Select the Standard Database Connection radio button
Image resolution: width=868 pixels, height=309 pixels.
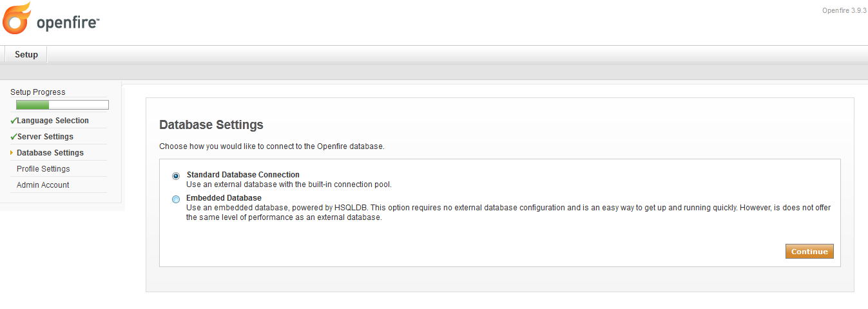(176, 175)
